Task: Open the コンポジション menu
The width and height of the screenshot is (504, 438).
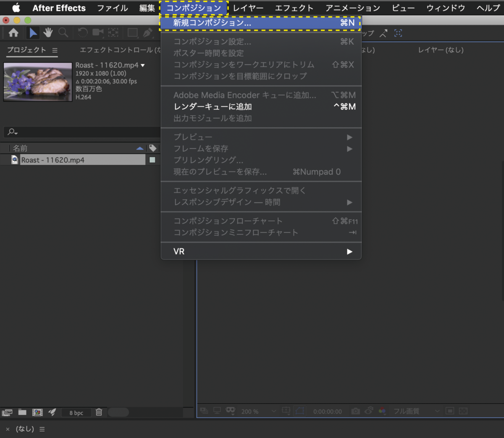Action: [194, 8]
